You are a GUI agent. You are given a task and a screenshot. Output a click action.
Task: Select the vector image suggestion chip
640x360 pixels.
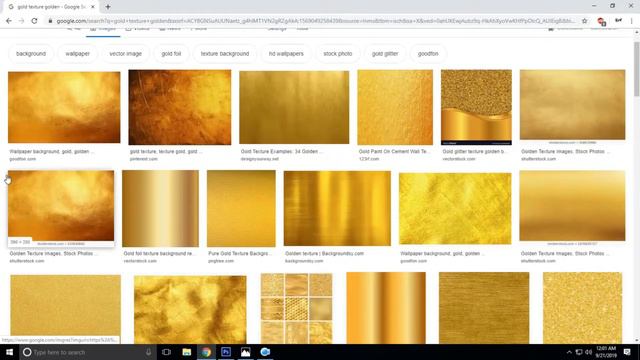(125, 53)
